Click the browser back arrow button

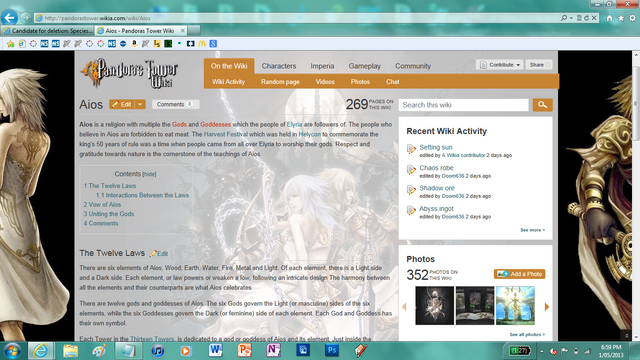tap(9, 18)
